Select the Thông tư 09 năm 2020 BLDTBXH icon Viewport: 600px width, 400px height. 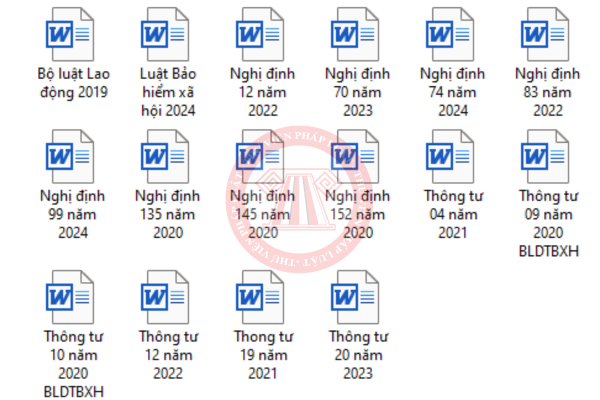click(x=545, y=156)
